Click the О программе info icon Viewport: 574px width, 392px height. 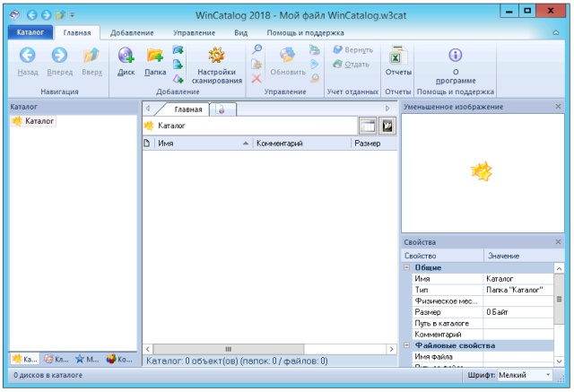point(456,56)
